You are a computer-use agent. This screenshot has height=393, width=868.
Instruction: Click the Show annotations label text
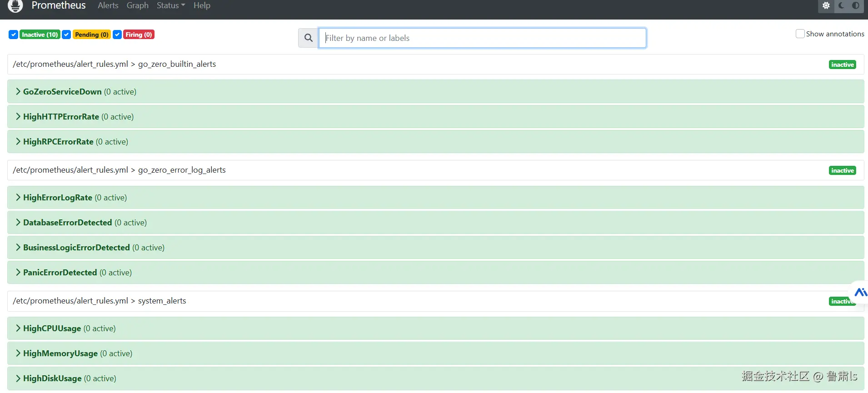pyautogui.click(x=835, y=34)
